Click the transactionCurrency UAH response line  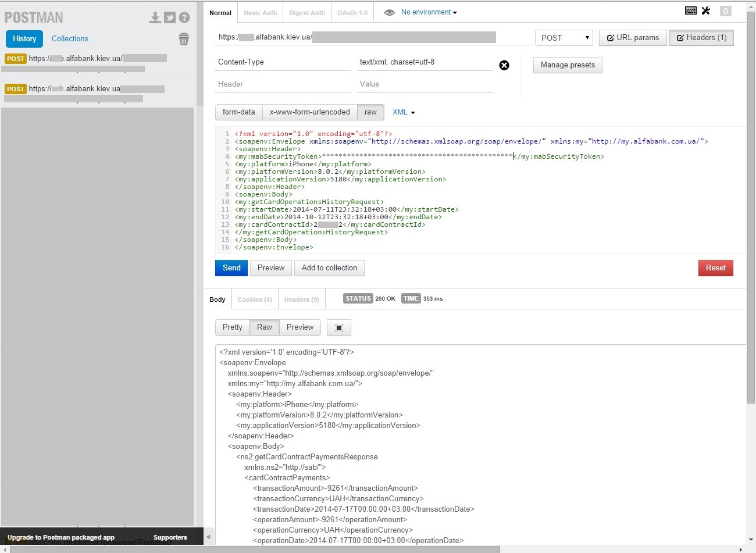click(338, 499)
